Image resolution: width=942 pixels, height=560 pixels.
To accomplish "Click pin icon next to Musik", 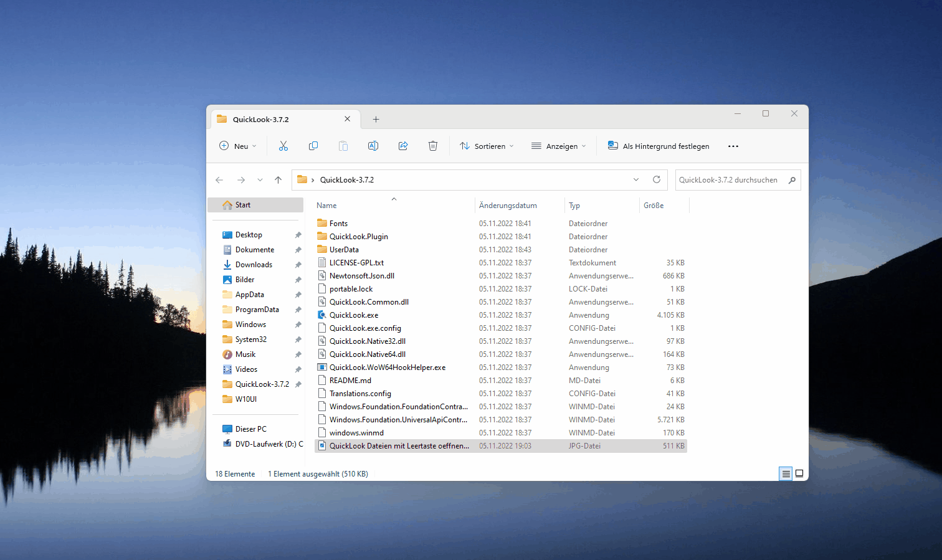I will click(298, 354).
